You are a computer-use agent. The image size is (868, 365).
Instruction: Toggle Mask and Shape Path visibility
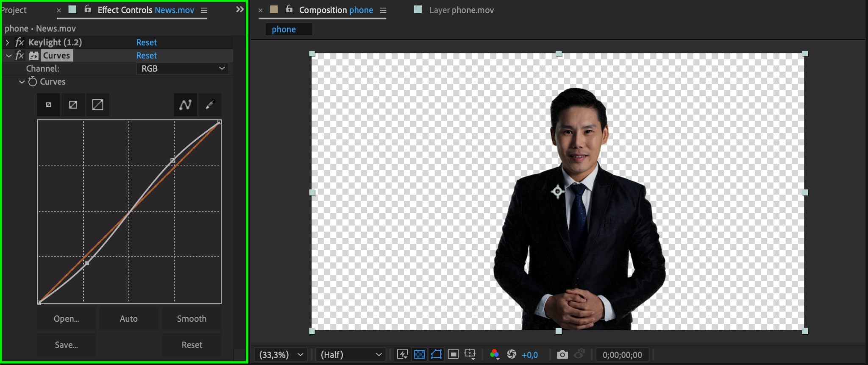(x=436, y=354)
